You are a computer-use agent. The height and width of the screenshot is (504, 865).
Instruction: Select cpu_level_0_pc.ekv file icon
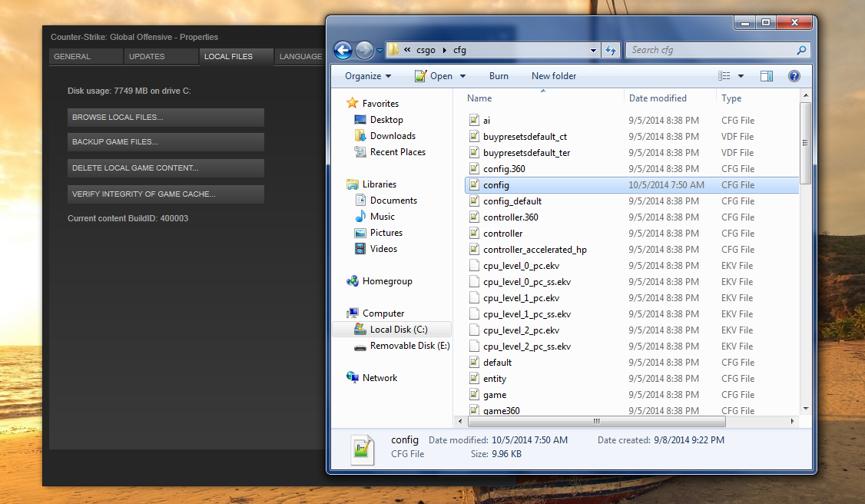tap(474, 265)
